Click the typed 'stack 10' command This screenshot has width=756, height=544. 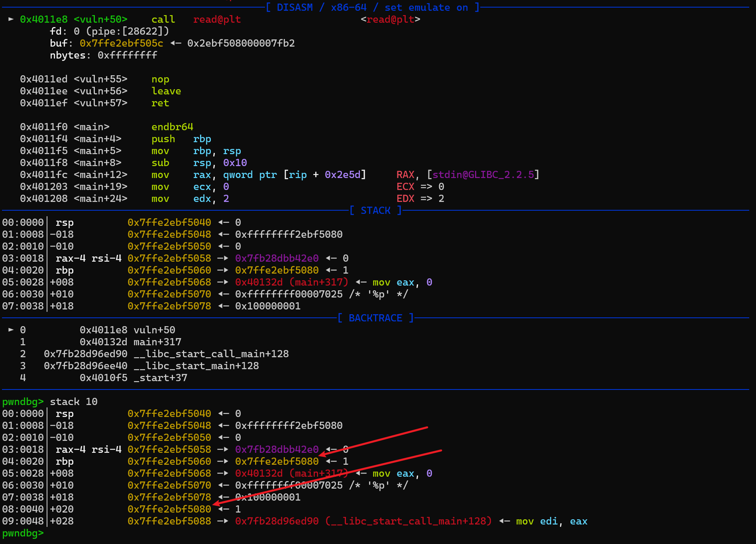coord(73,402)
